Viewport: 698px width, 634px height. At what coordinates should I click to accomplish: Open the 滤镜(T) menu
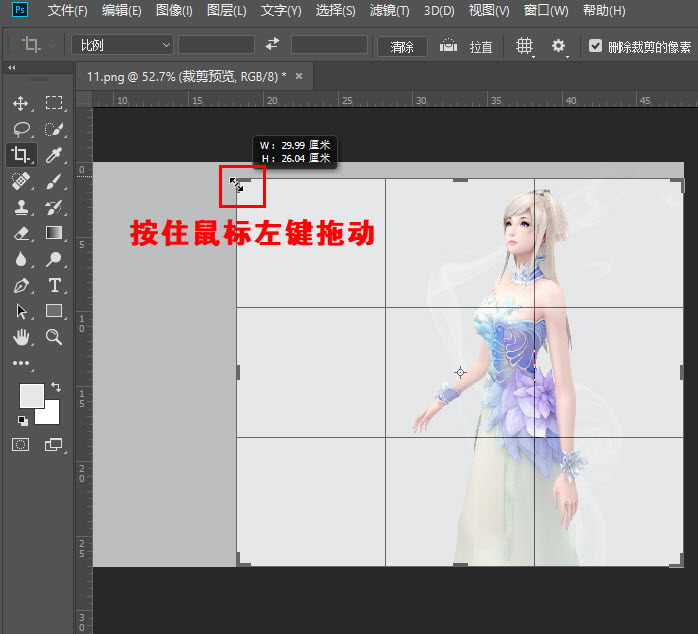390,10
